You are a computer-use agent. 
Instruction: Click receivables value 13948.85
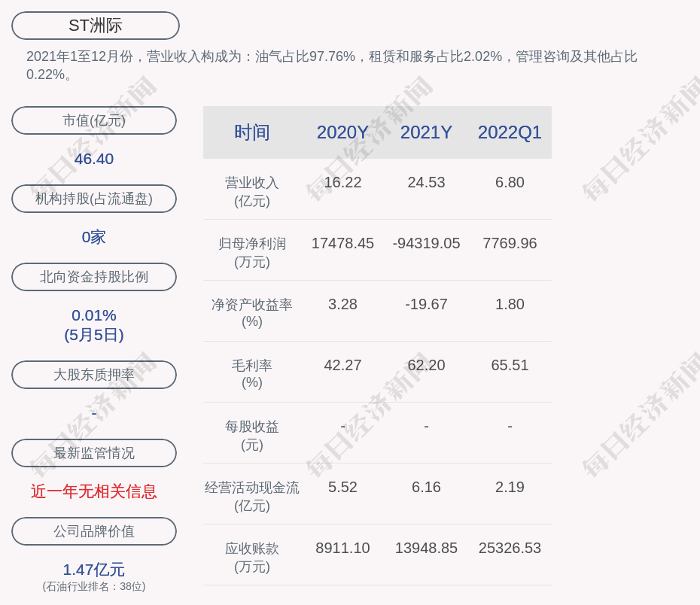(x=426, y=548)
